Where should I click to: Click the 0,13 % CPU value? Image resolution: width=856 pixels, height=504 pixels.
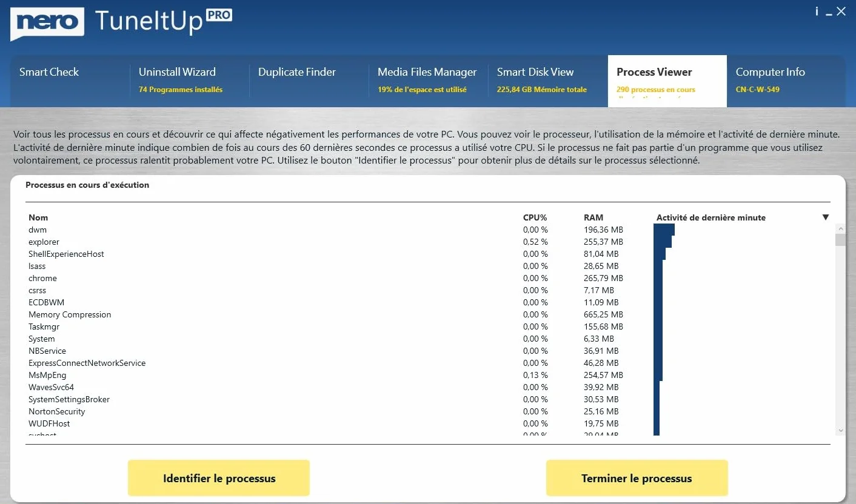click(x=535, y=375)
